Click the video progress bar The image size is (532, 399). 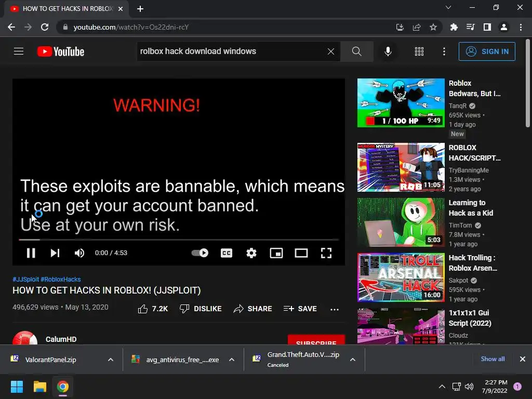(x=179, y=240)
